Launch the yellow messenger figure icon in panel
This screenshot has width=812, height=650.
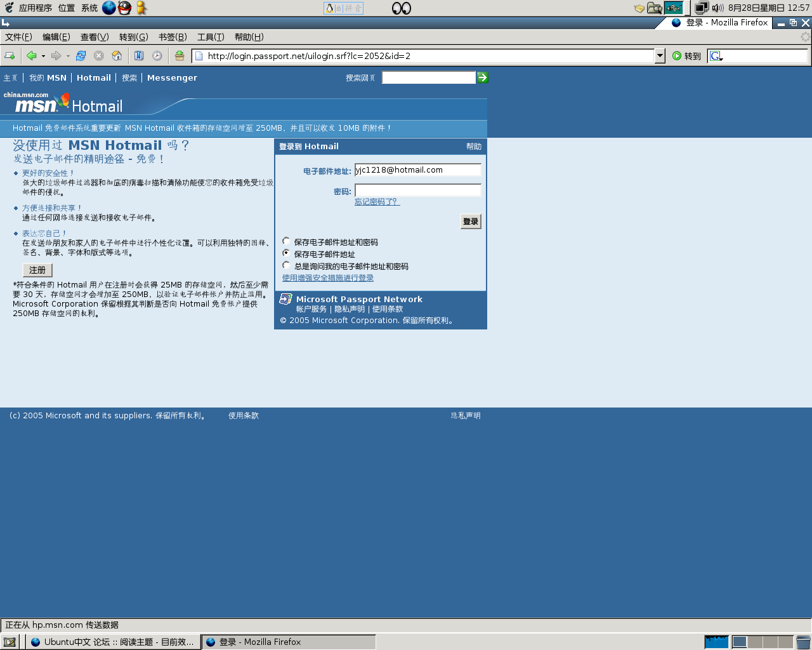tap(141, 8)
